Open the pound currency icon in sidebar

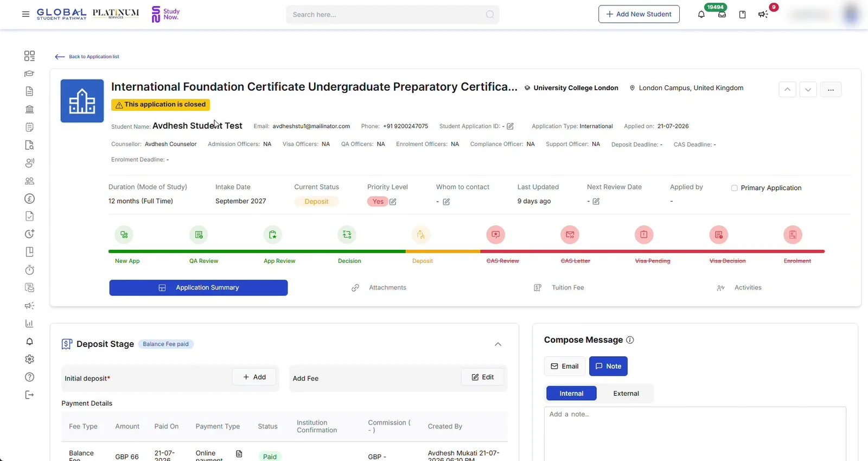[29, 199]
